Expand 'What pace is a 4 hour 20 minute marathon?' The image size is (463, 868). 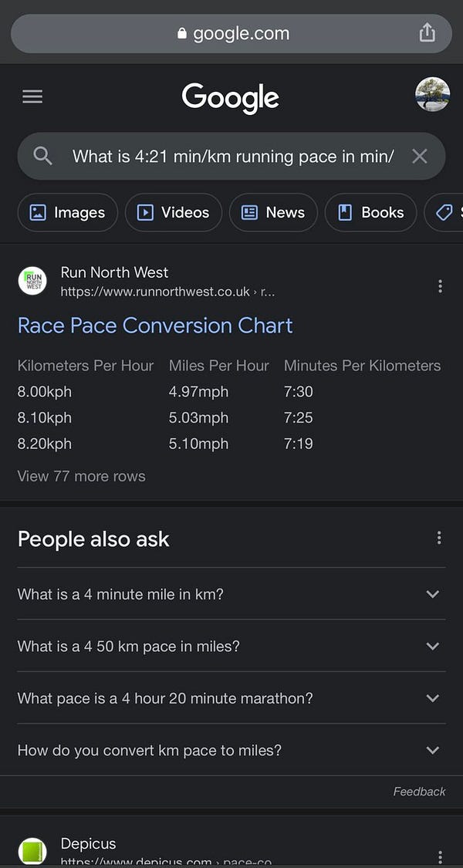[x=231, y=698]
